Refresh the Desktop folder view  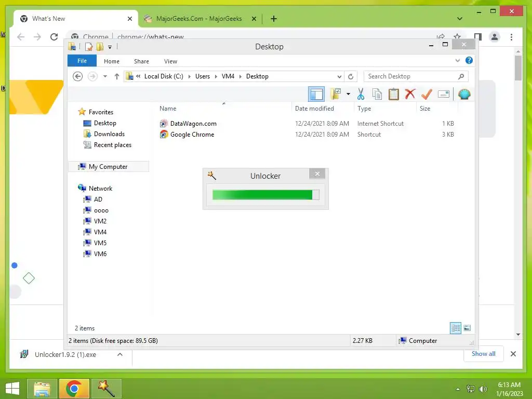pos(351,76)
